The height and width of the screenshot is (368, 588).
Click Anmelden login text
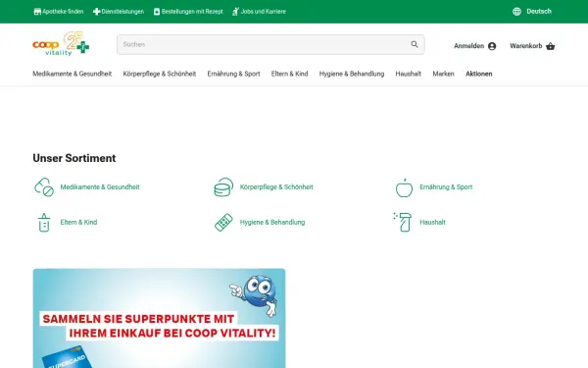tap(468, 46)
